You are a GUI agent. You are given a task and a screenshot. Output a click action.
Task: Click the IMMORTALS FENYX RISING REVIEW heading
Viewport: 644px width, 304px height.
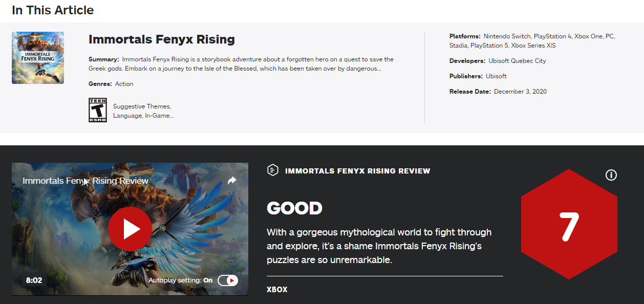point(358,171)
